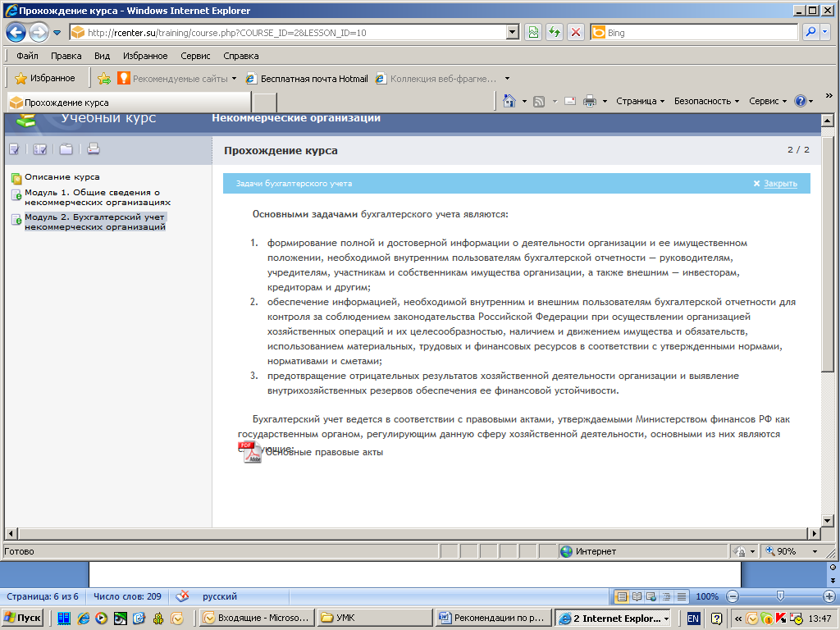Open the IE zoom level 90% control
Screen dimensions: 840x630
tap(792, 550)
